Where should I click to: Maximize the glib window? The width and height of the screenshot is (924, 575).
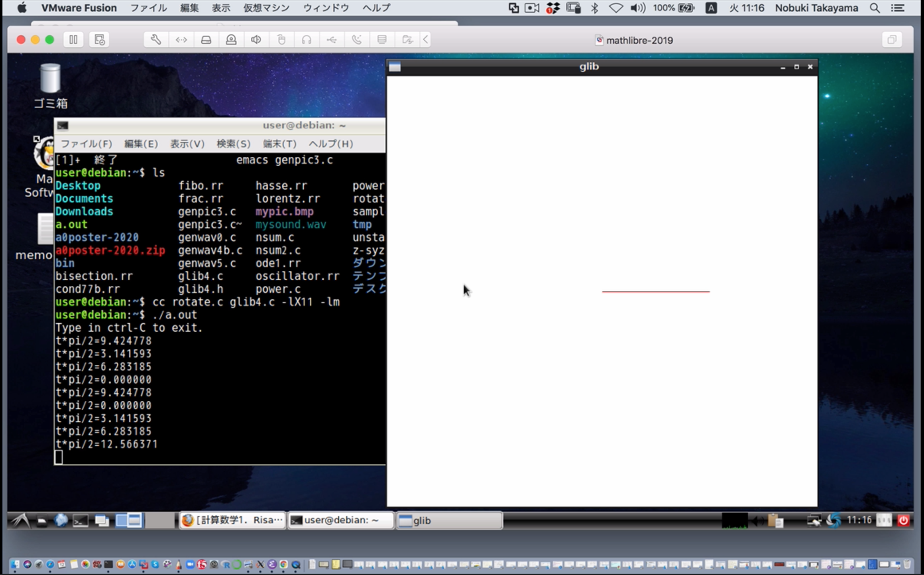[796, 67]
